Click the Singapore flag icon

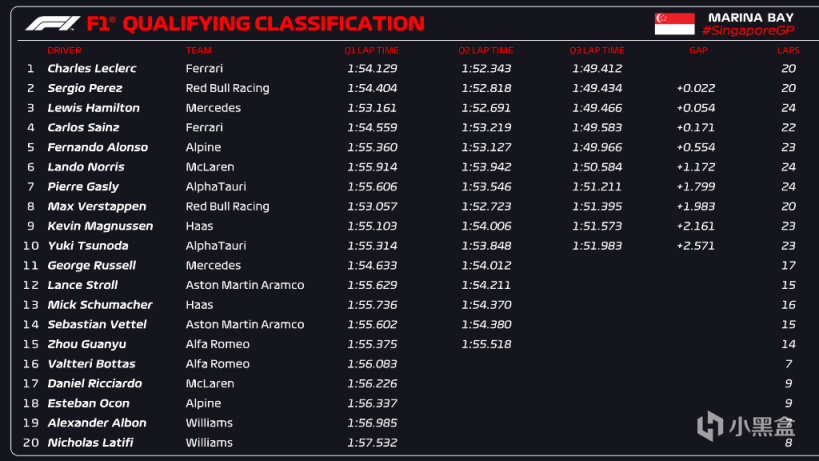click(x=674, y=24)
